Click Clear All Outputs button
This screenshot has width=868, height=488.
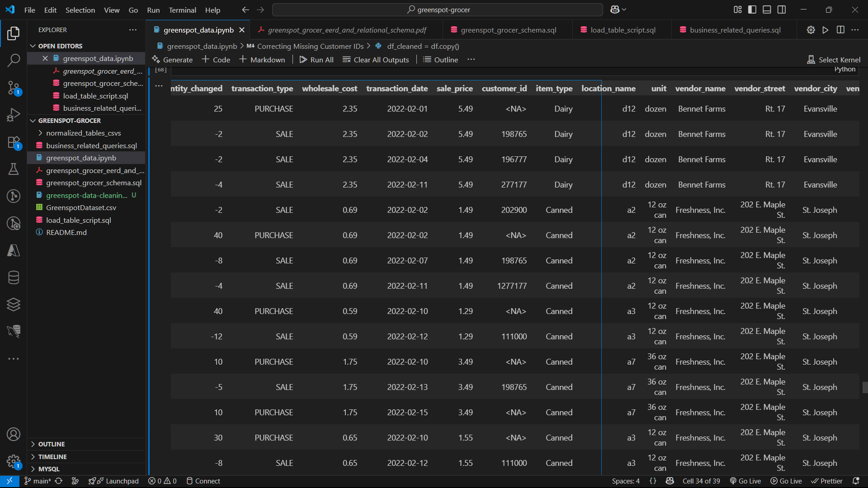pos(376,60)
